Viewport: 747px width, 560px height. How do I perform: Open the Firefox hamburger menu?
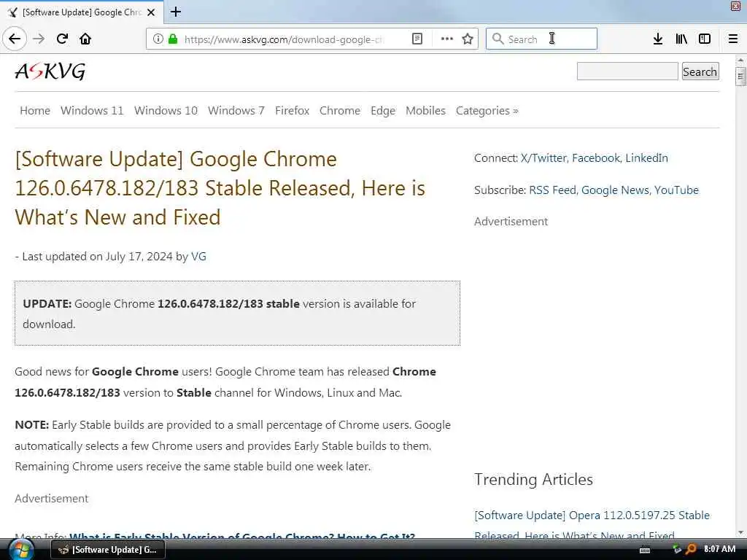[733, 39]
